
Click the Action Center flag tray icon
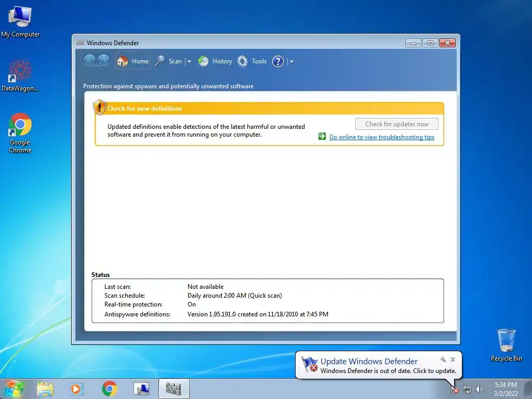coord(454,389)
